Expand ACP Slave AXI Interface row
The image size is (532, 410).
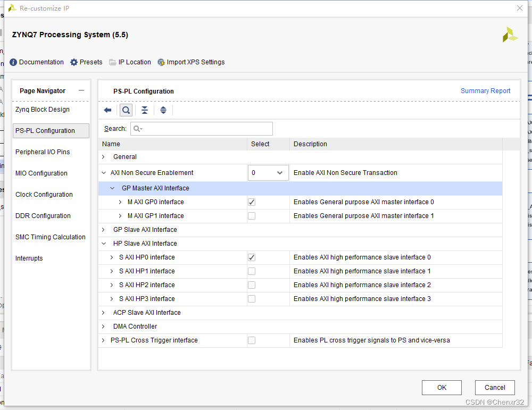(104, 313)
